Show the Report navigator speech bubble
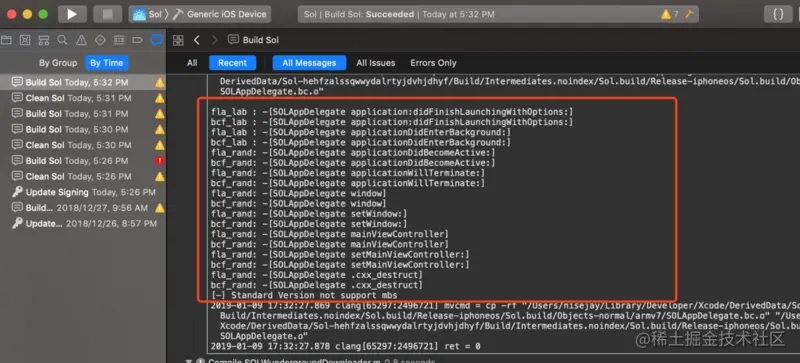This screenshot has height=363, width=800. (x=157, y=40)
